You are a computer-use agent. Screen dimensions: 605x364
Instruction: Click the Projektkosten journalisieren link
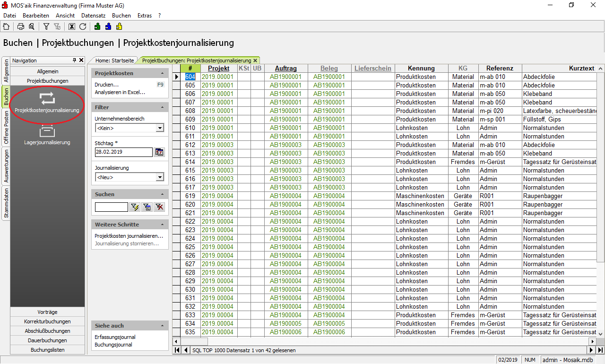pos(129,236)
